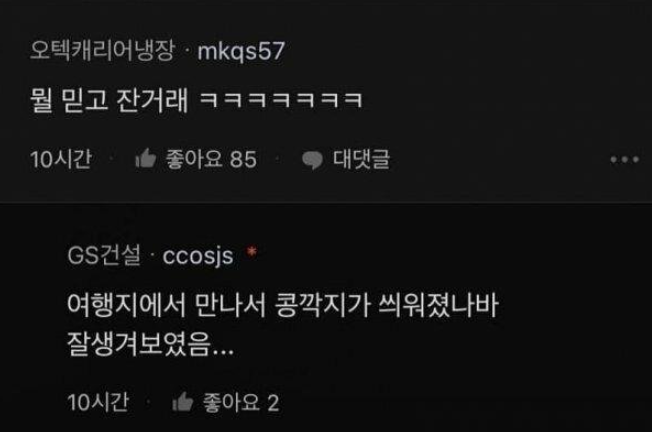This screenshot has width=652, height=432.
Task: Click the 좋아요 2 like count
Action: pos(241,402)
